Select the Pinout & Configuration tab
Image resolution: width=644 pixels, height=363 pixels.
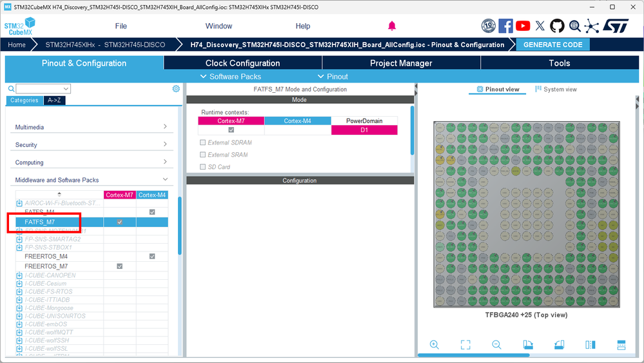click(84, 63)
